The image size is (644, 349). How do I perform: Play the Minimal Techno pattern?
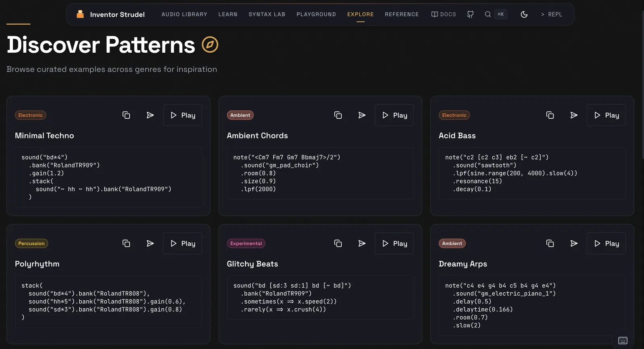click(x=182, y=115)
